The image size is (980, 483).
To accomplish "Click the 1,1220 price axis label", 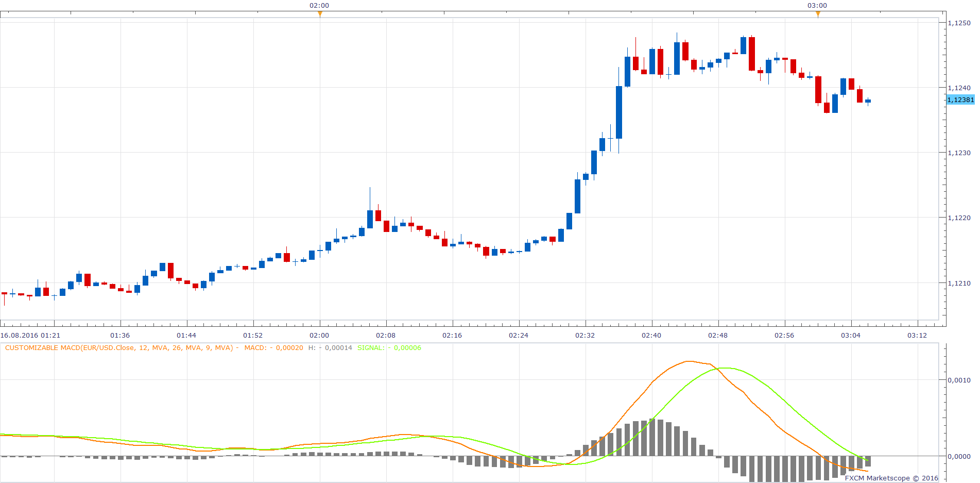I will pos(959,218).
